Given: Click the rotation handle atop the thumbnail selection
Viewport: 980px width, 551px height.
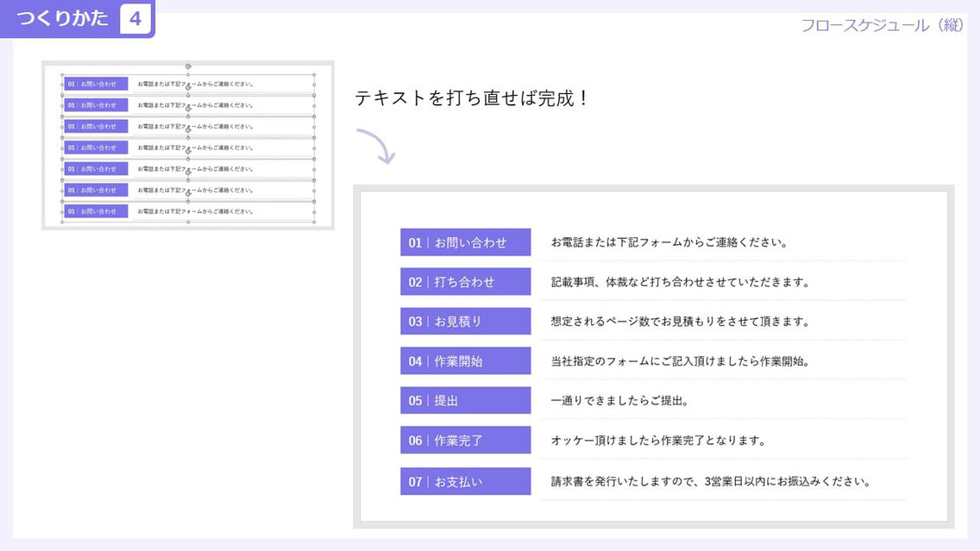Looking at the screenshot, I should click(188, 66).
